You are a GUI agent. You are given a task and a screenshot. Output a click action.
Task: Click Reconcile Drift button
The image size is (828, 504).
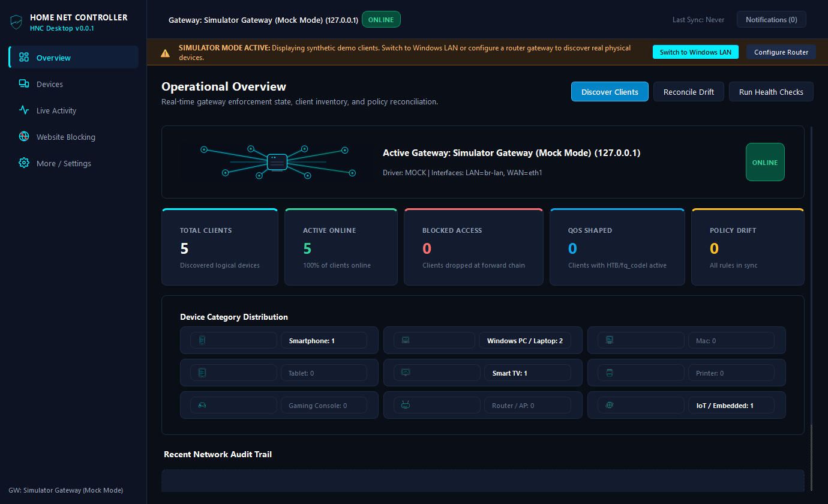coord(689,92)
